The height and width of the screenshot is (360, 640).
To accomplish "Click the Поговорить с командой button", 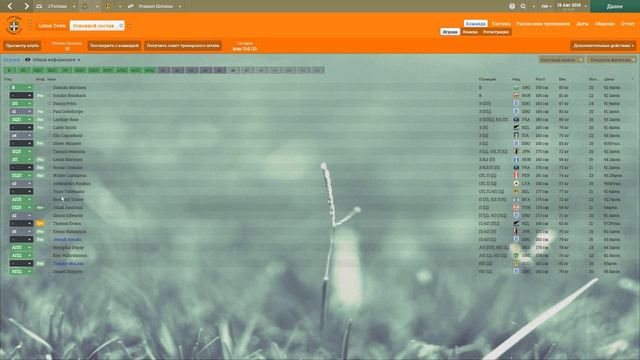I will [x=114, y=46].
